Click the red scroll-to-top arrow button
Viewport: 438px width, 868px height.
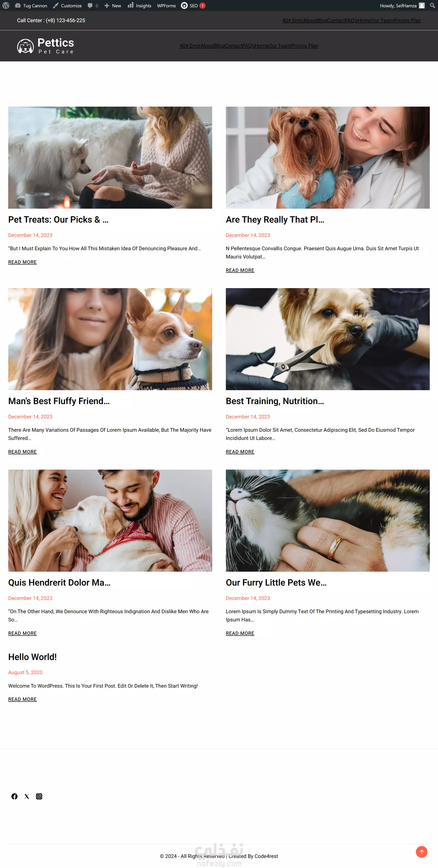422,852
